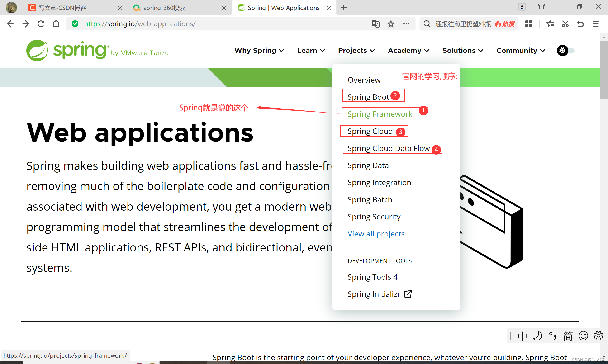Open the page translate icon
Image resolution: width=608 pixels, height=364 pixels.
tap(375, 24)
